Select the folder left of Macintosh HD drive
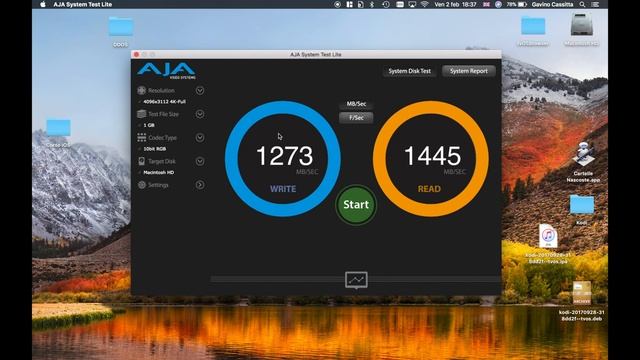 [x=533, y=26]
